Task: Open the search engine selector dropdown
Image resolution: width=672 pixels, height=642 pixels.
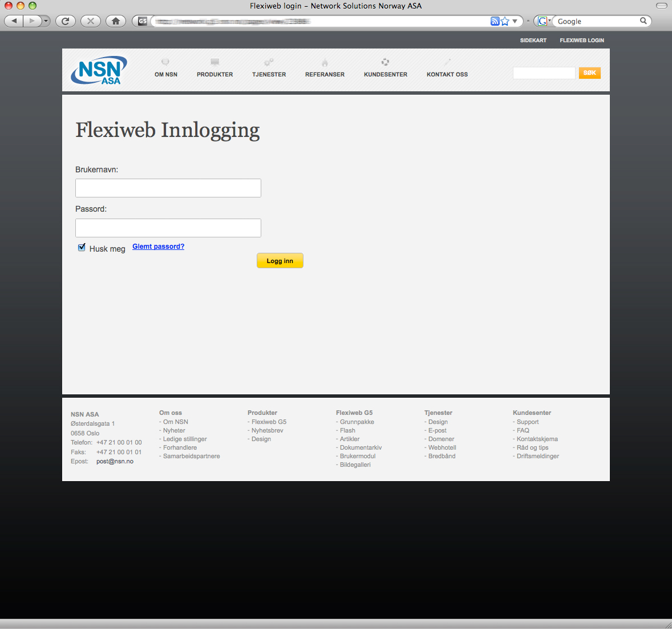Action: coord(544,21)
